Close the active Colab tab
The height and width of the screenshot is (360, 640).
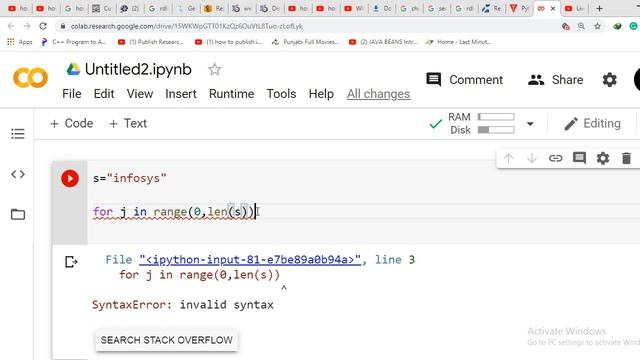553,8
